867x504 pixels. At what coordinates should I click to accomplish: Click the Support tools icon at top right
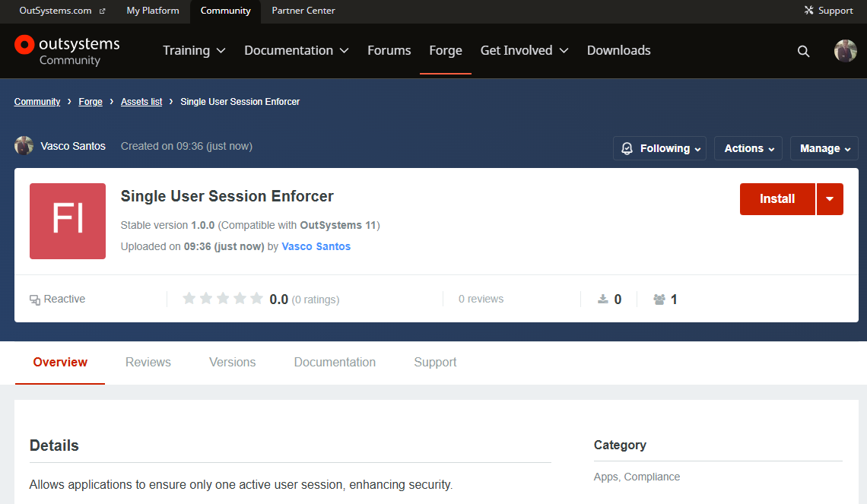point(809,10)
